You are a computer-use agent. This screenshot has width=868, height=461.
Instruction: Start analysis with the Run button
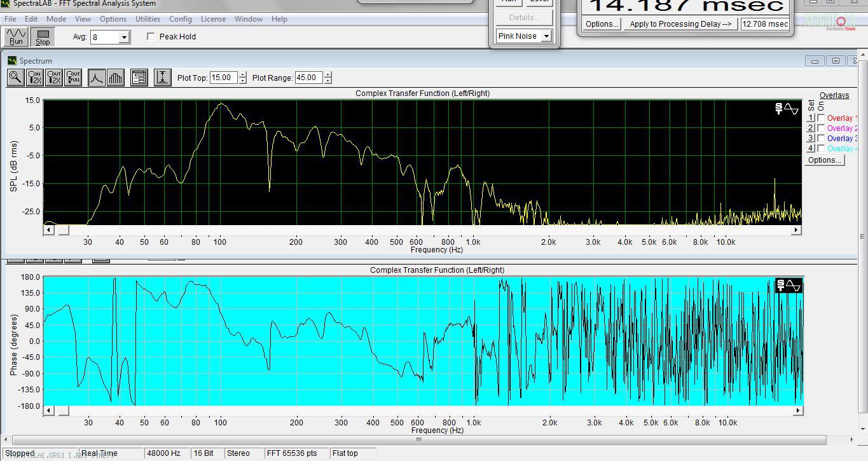tap(16, 37)
